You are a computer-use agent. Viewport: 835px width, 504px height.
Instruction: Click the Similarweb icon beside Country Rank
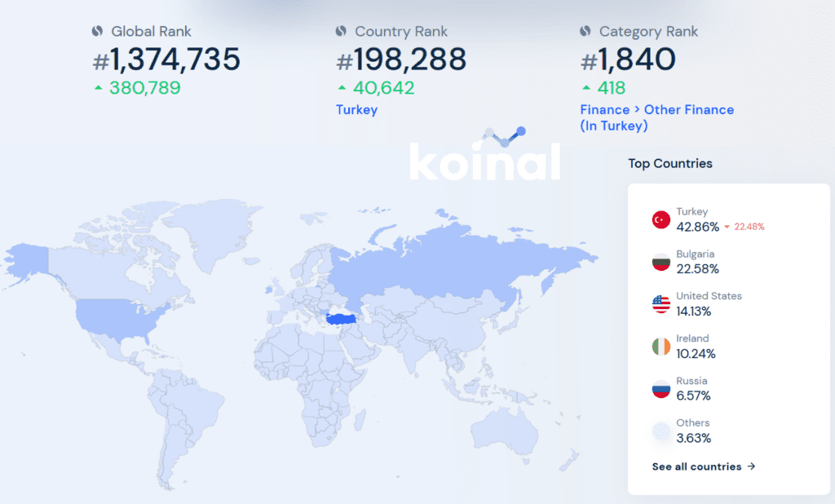tap(341, 32)
